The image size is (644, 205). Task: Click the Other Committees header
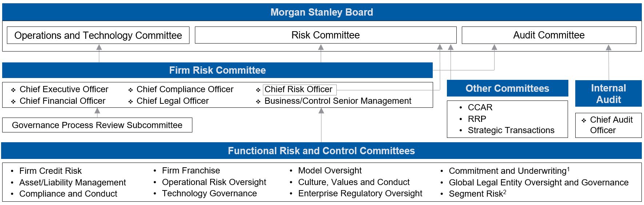[x=507, y=89]
